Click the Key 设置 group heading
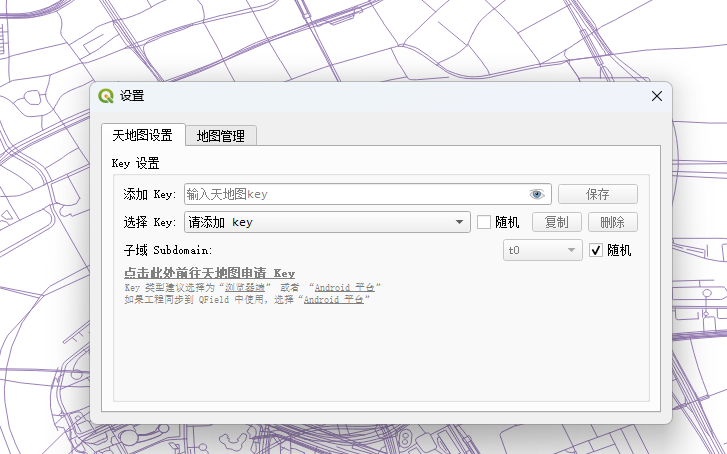 tap(135, 163)
